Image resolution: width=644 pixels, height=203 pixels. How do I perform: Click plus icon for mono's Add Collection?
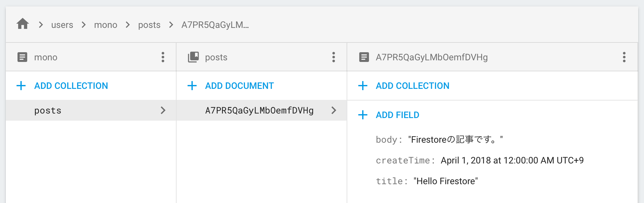[21, 86]
